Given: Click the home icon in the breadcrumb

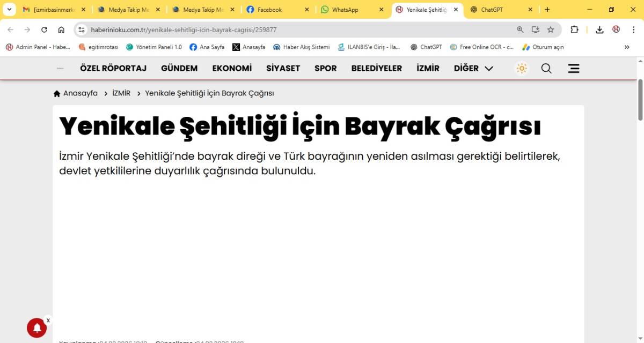Looking at the screenshot, I should tap(56, 93).
